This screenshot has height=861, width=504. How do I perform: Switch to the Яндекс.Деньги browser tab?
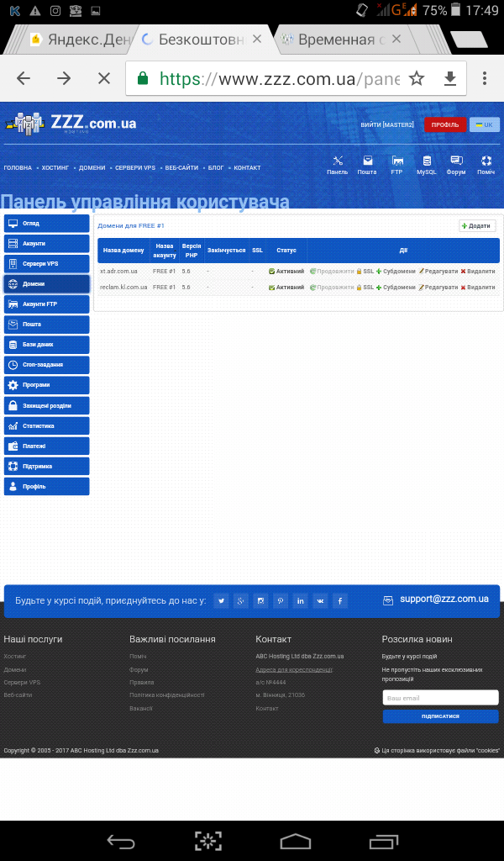click(x=78, y=40)
